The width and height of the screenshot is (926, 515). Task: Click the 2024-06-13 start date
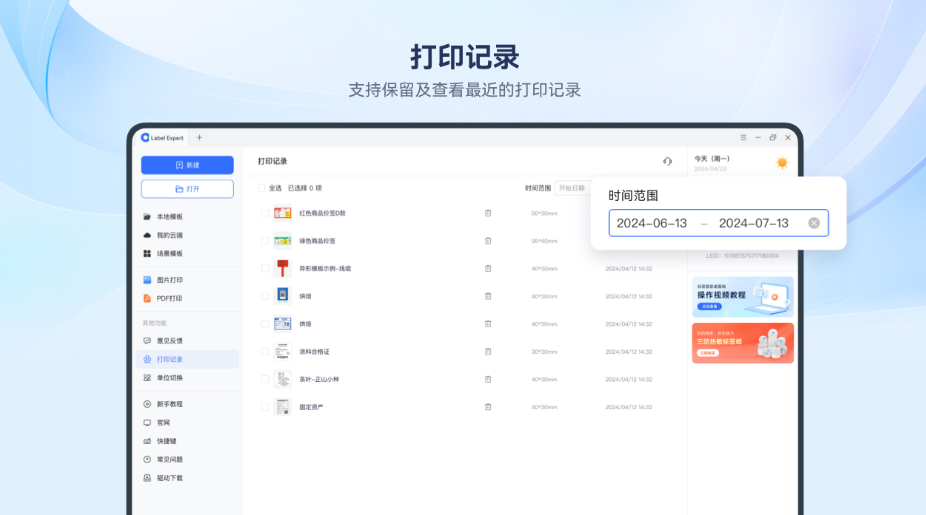click(x=652, y=223)
